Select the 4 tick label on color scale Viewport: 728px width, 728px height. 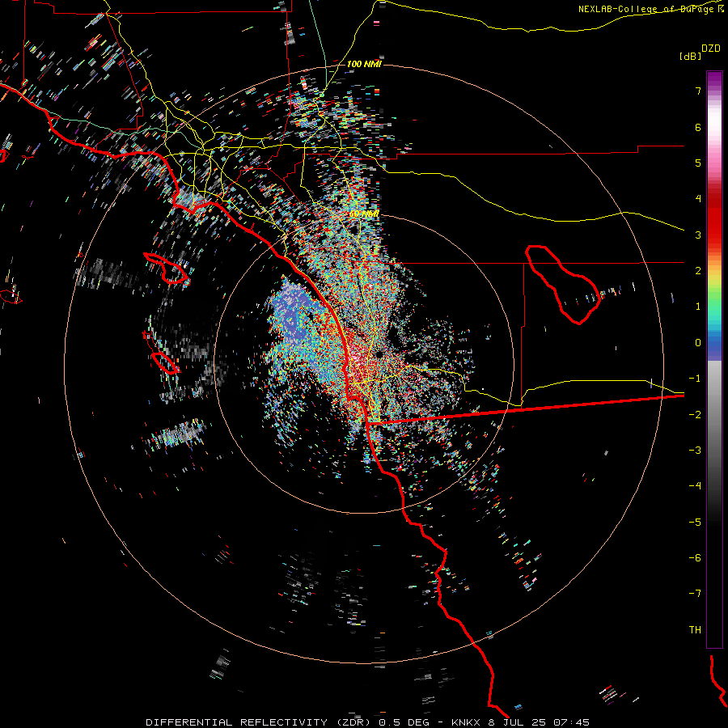click(x=698, y=199)
